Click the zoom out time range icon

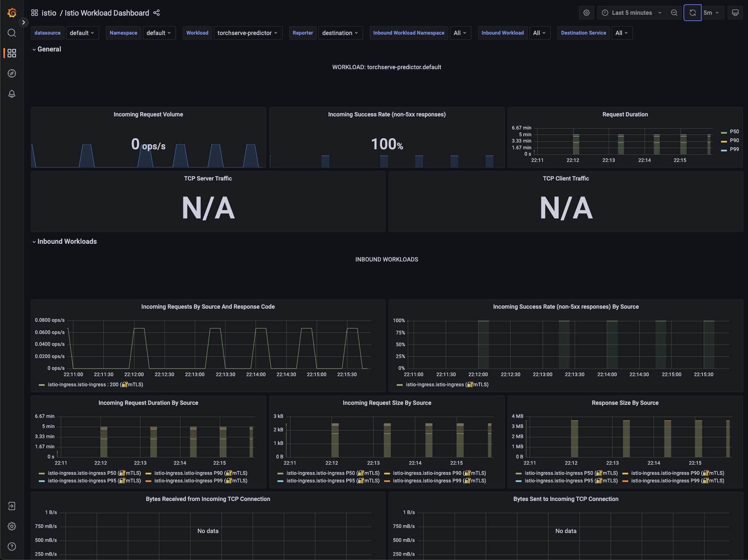click(x=674, y=13)
